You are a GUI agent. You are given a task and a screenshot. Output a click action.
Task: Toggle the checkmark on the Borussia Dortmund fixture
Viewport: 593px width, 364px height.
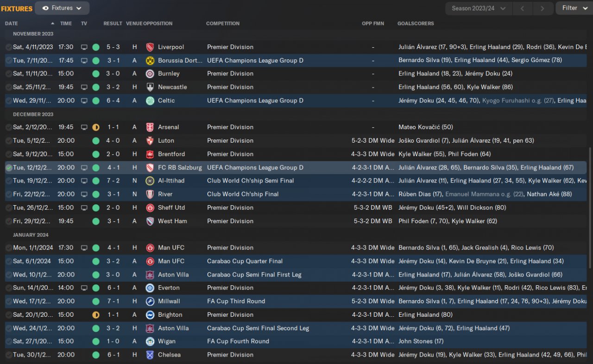click(9, 61)
